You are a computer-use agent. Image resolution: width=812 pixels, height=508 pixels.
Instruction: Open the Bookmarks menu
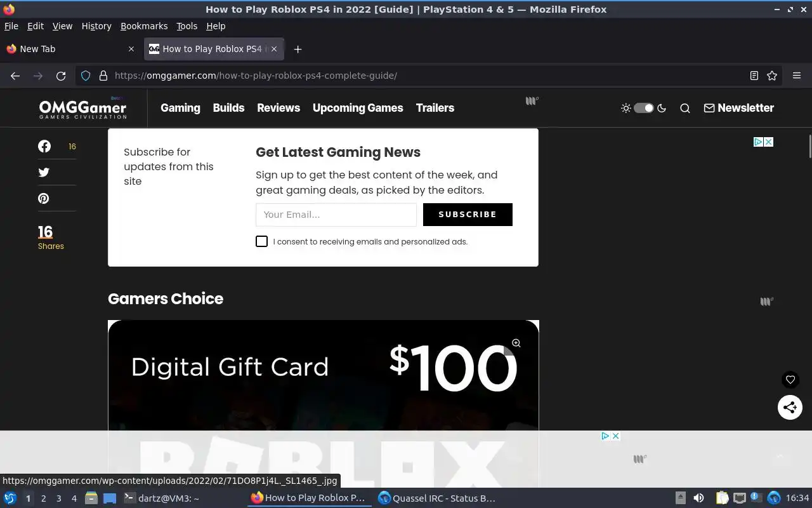[144, 26]
